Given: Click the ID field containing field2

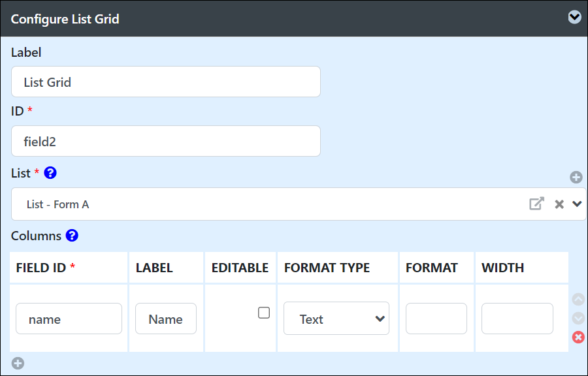Looking at the screenshot, I should click(166, 141).
